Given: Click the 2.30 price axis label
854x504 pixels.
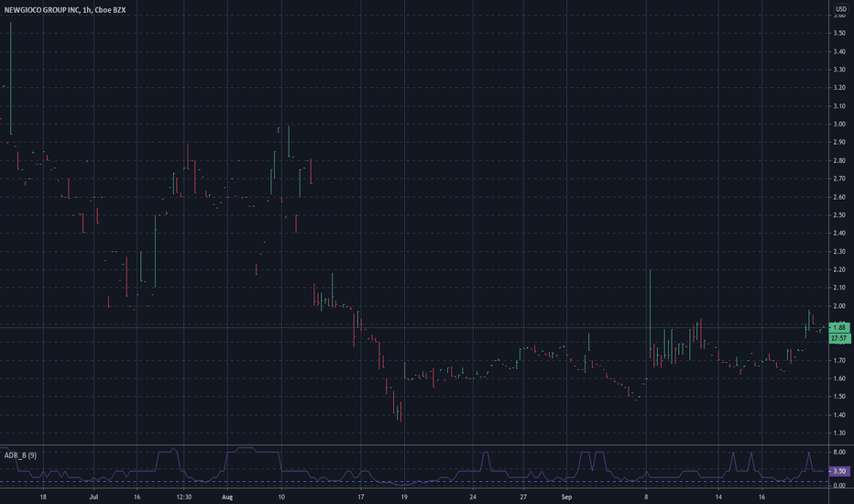Looking at the screenshot, I should tap(839, 252).
